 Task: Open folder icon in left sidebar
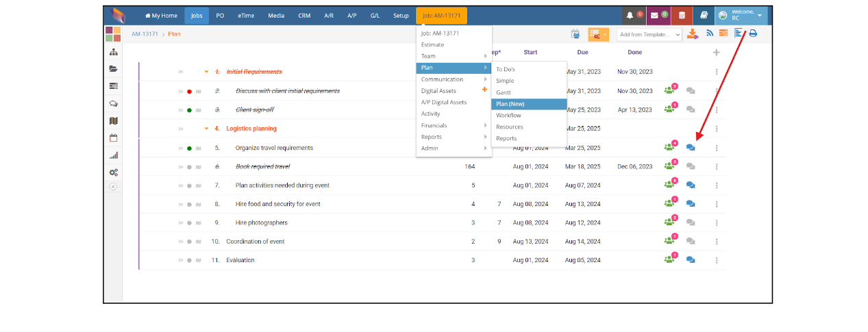pyautogui.click(x=113, y=68)
